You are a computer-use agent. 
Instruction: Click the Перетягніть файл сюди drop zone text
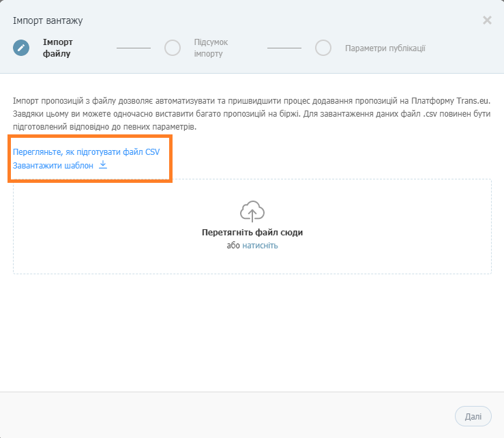252,232
